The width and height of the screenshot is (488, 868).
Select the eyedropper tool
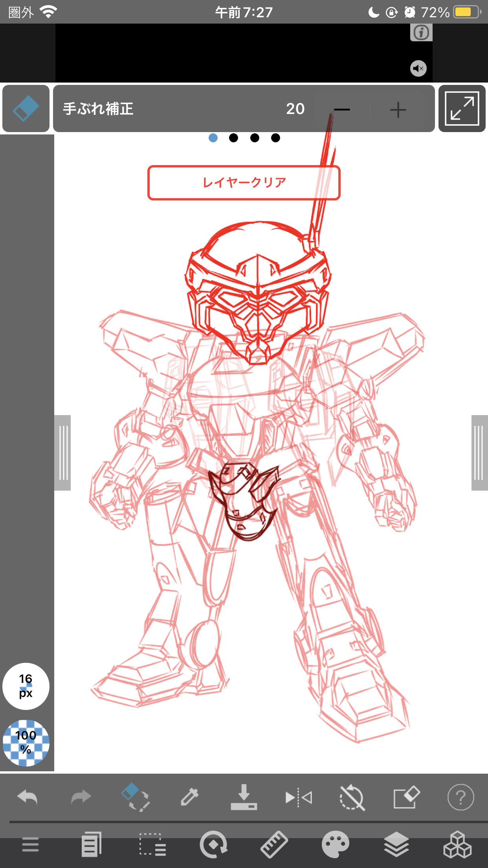point(189,798)
